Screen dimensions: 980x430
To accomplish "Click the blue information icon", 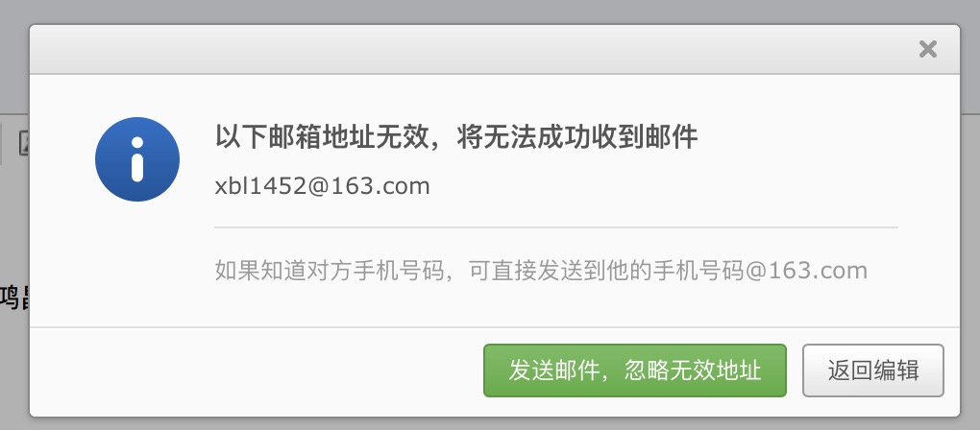I will 137,159.
